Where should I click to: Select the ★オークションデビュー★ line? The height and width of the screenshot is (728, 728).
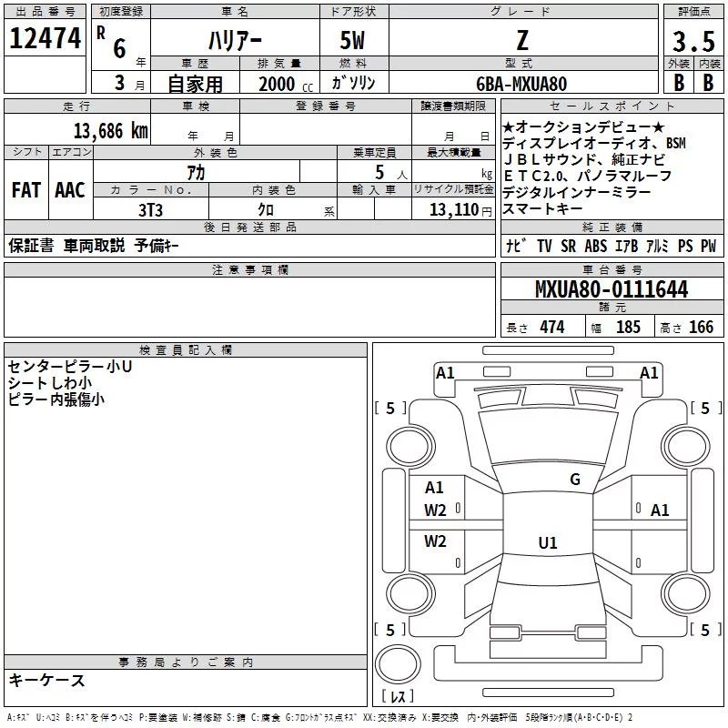point(583,126)
